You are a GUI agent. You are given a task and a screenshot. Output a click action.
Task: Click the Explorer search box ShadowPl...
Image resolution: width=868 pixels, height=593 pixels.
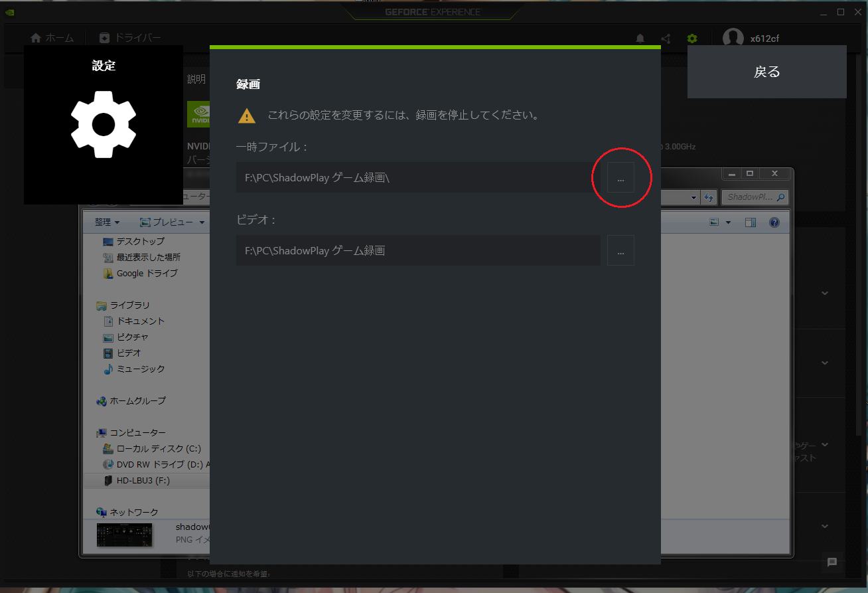(755, 197)
